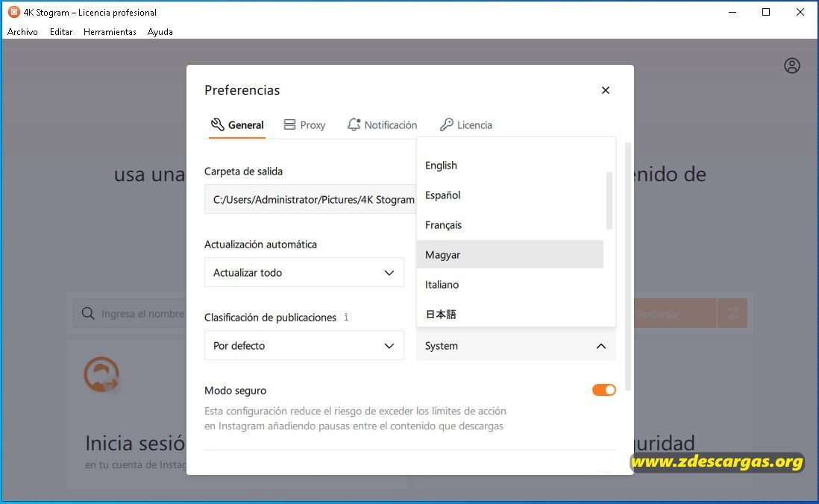Open the General preferences tab

click(237, 125)
